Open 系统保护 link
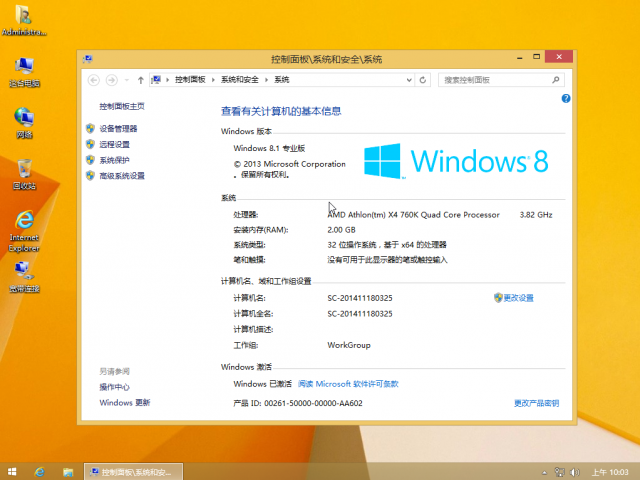The height and width of the screenshot is (480, 640). pos(114,160)
